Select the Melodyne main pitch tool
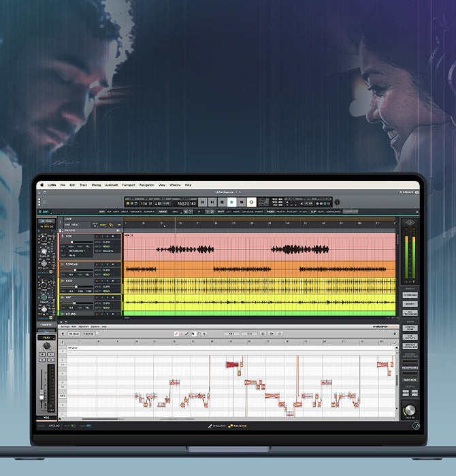Image resolution: width=456 pixels, height=476 pixels. pyautogui.click(x=177, y=334)
